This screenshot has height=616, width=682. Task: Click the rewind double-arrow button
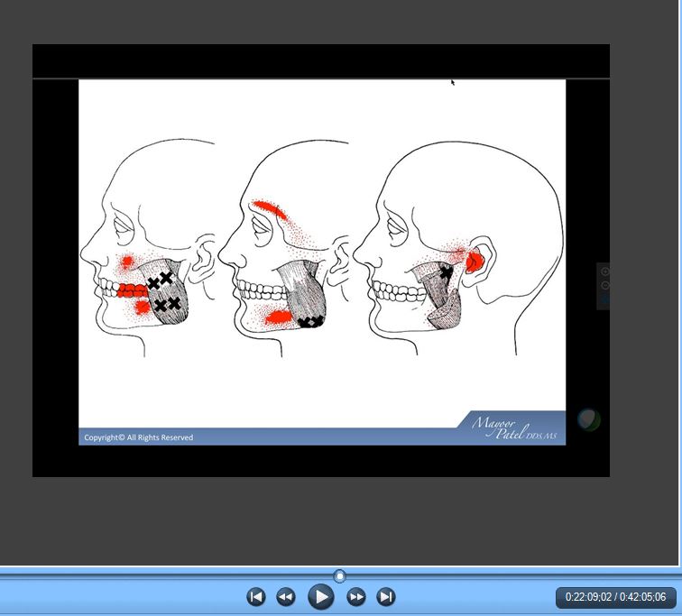tap(286, 596)
